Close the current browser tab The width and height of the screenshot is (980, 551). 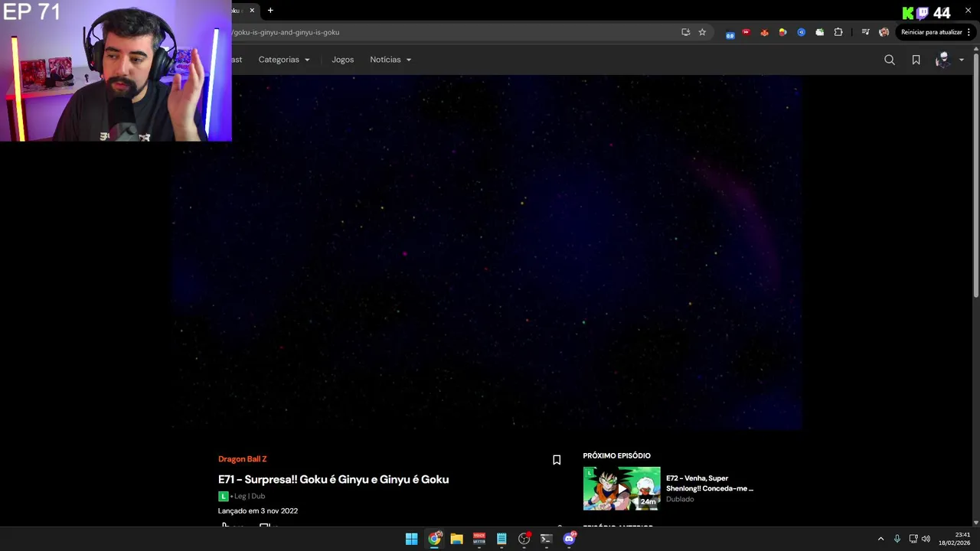click(251, 11)
